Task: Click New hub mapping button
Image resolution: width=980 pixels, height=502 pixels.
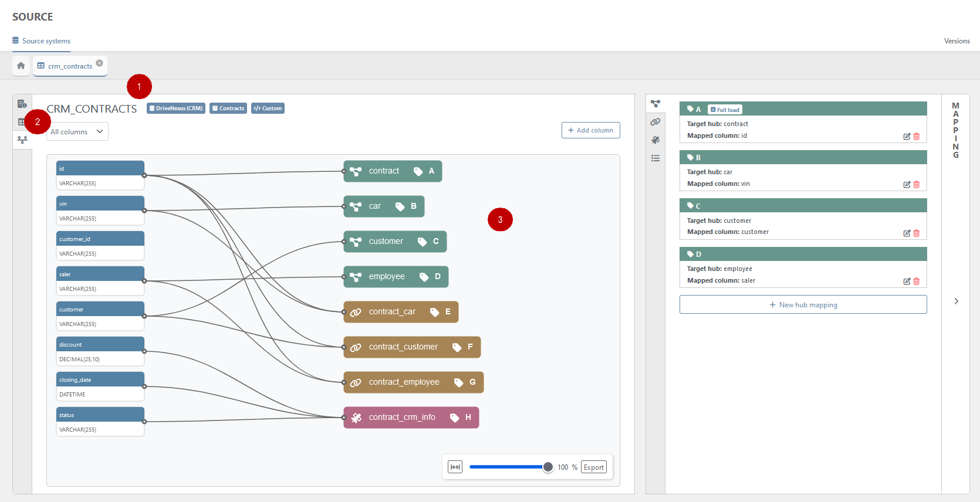Action: [803, 304]
